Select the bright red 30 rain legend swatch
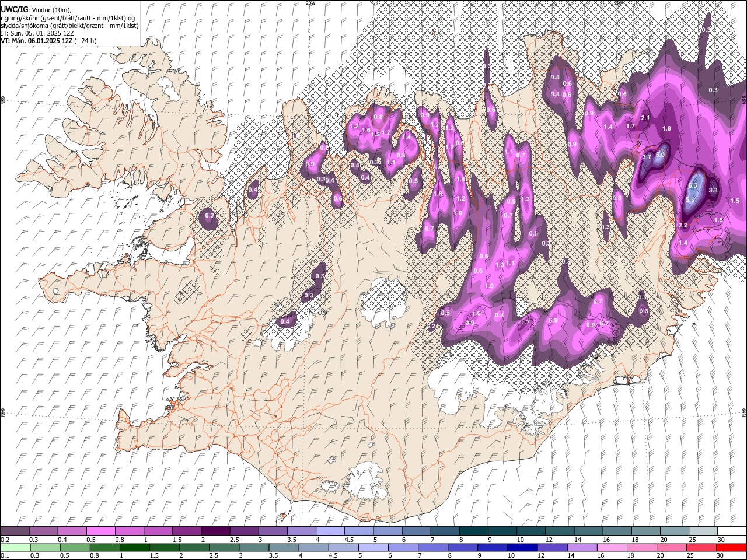747x560 pixels. 732,547
